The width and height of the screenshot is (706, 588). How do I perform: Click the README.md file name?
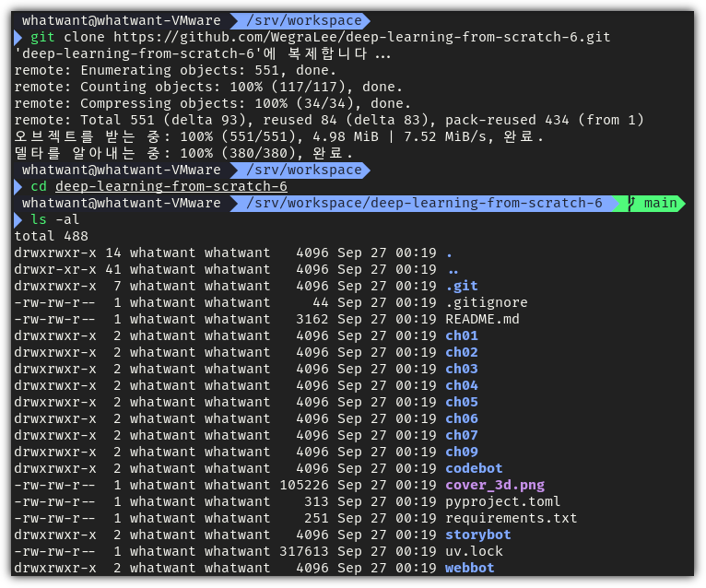click(x=482, y=319)
